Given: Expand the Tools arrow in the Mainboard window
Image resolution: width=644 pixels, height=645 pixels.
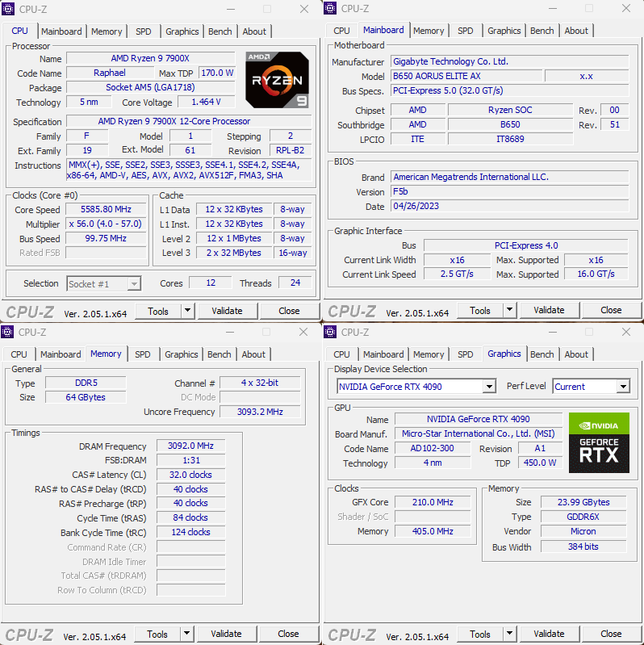Looking at the screenshot, I should [x=509, y=310].
